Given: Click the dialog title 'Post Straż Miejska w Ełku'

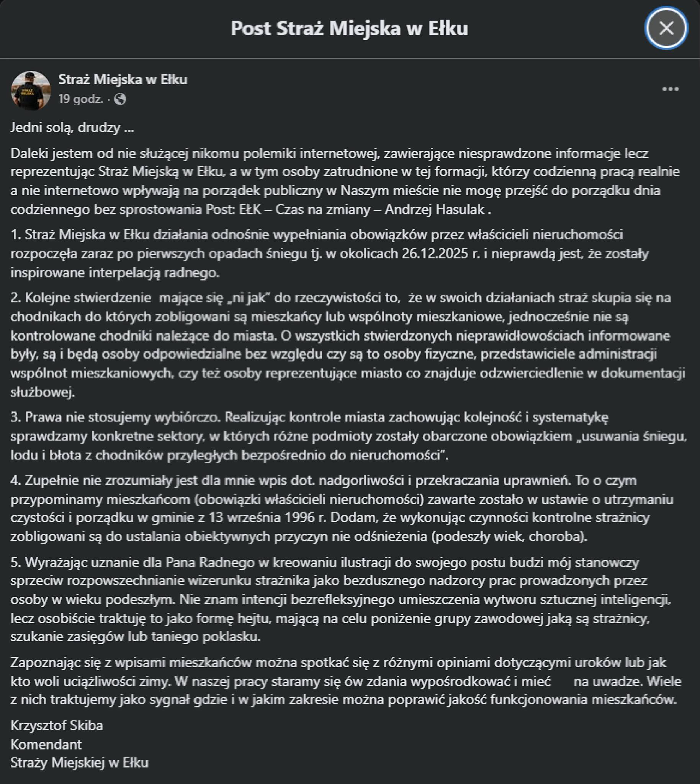Looking at the screenshot, I should click(x=349, y=28).
